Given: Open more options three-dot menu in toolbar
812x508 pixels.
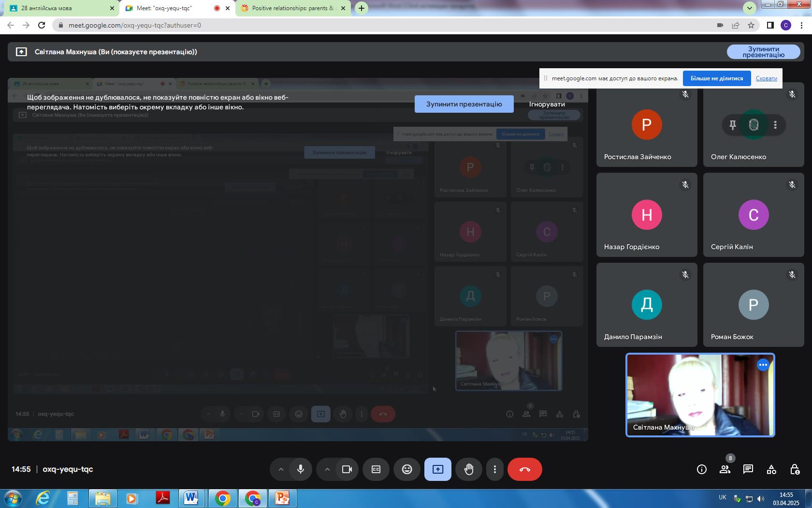Looking at the screenshot, I should pos(494,469).
